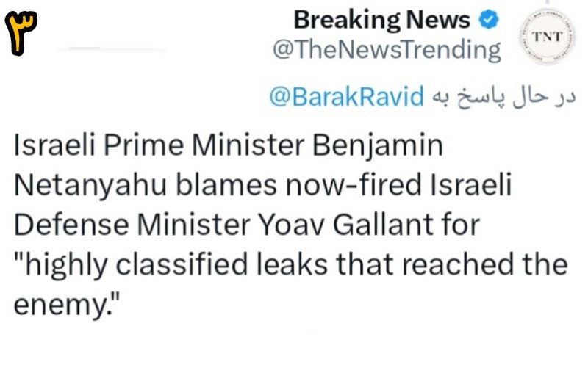Click the word "blames" in the tweet
Screen dimensions: 588x373
[226, 184]
